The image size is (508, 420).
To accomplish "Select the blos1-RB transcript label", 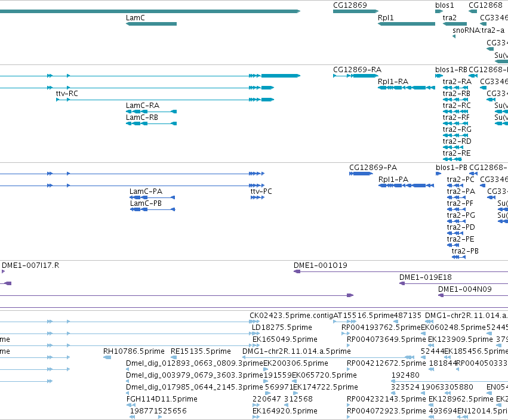I will pyautogui.click(x=451, y=70).
